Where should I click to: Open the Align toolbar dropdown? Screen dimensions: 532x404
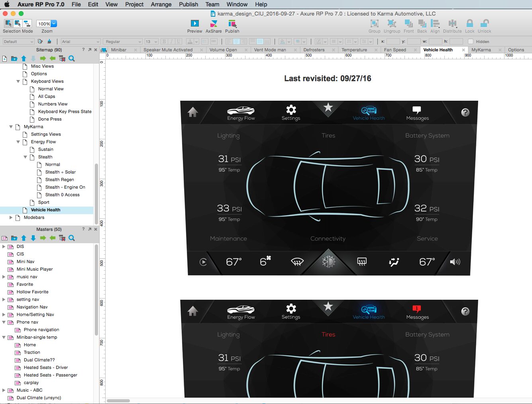[435, 23]
